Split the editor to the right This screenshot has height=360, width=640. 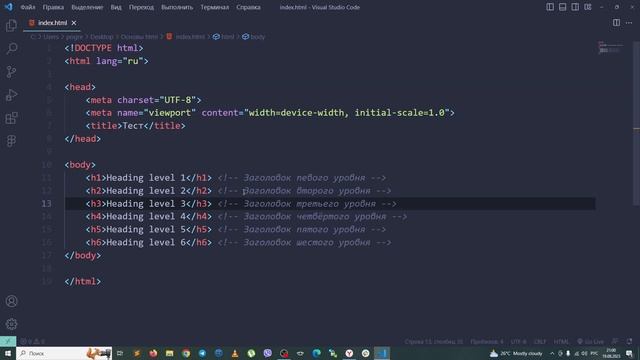[616, 22]
